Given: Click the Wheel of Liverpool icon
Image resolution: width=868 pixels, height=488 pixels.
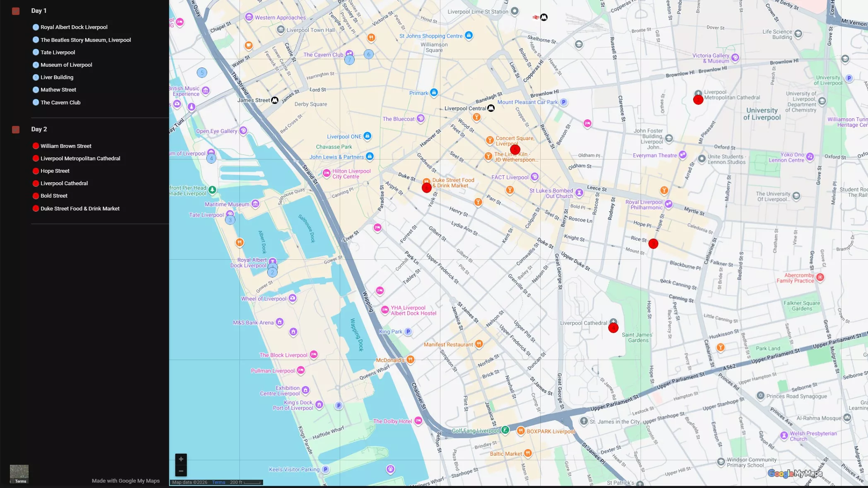Looking at the screenshot, I should tap(293, 298).
